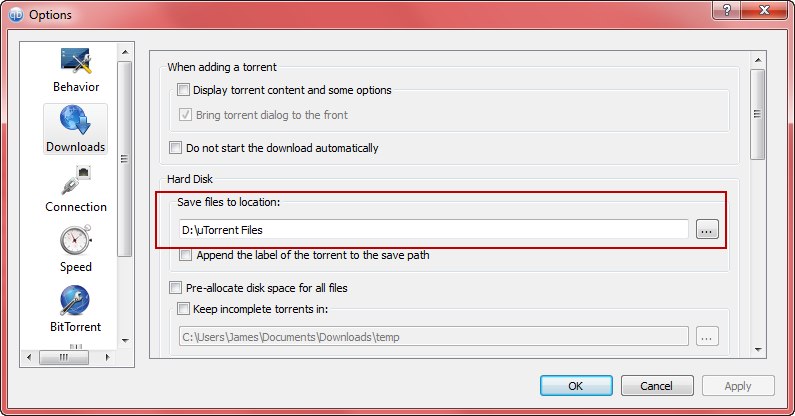795x416 pixels.
Task: Click the sidebar scroll down arrow
Action: (125, 341)
